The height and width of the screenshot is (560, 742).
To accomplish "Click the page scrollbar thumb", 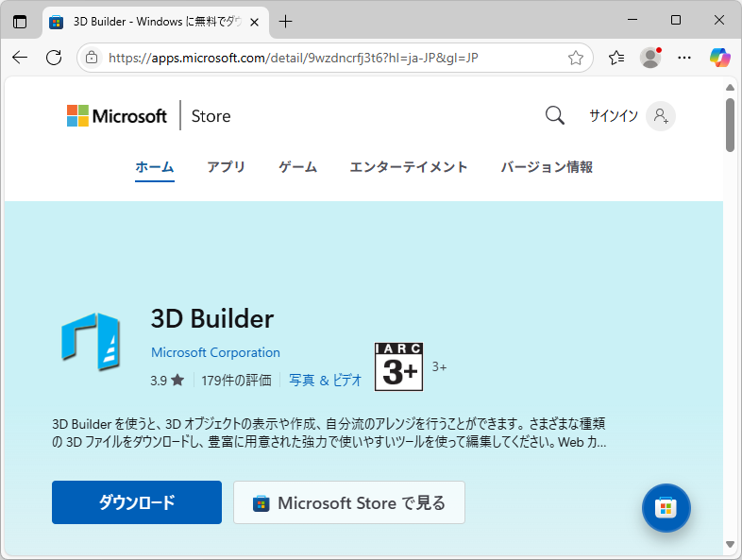I will click(730, 125).
